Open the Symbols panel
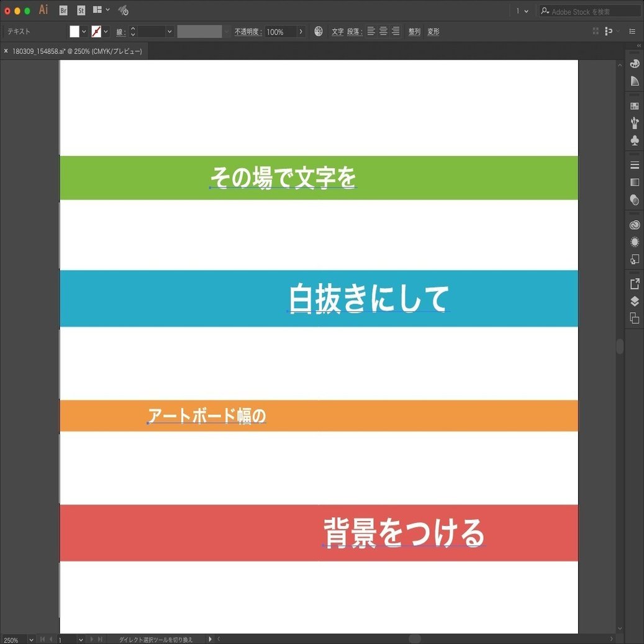The width and height of the screenshot is (644, 644). [634, 140]
